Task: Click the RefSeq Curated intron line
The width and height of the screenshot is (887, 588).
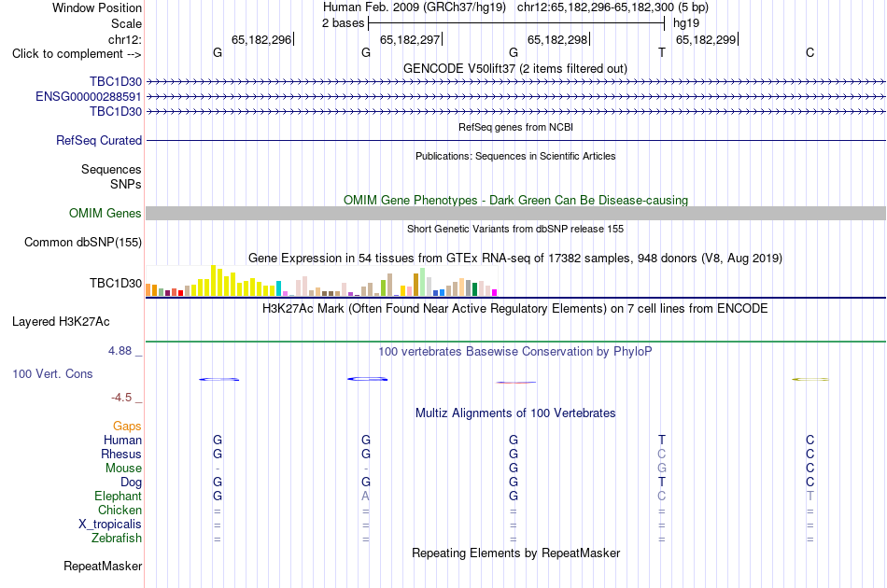Action: pyautogui.click(x=516, y=140)
